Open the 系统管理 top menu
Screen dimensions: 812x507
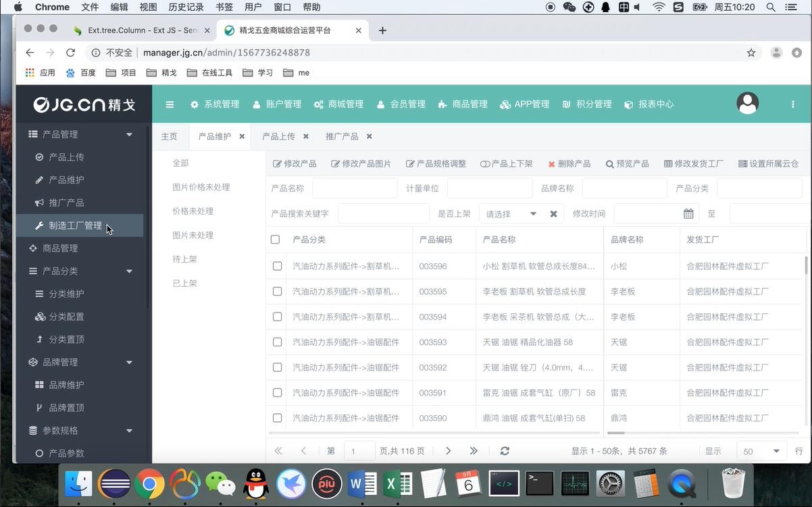point(215,104)
